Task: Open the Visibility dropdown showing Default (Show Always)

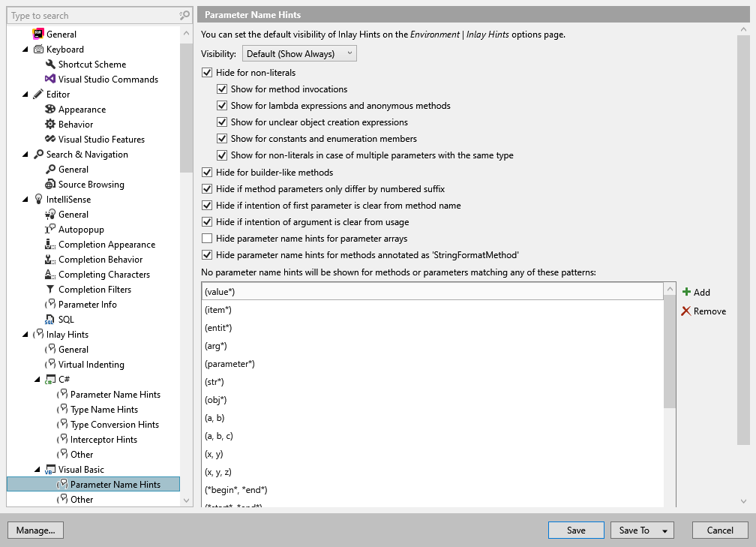Action: coord(298,53)
